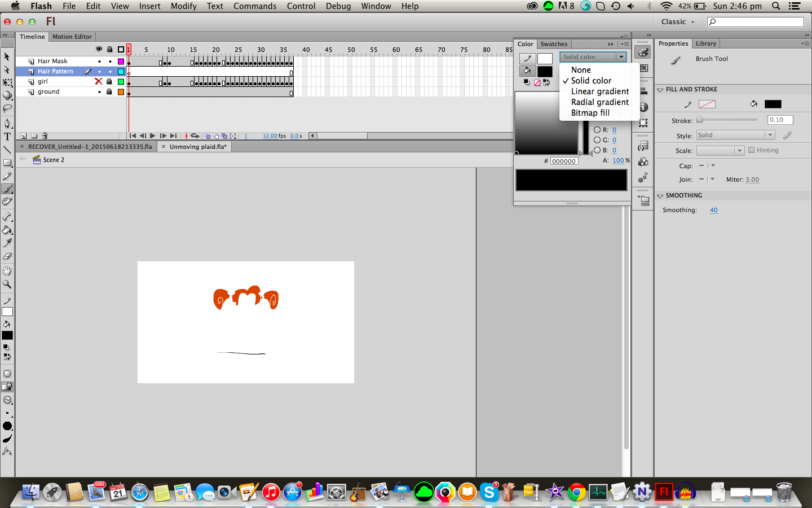Viewport: 812px width, 508px height.
Task: Click the alpha 100 value
Action: [x=619, y=161]
